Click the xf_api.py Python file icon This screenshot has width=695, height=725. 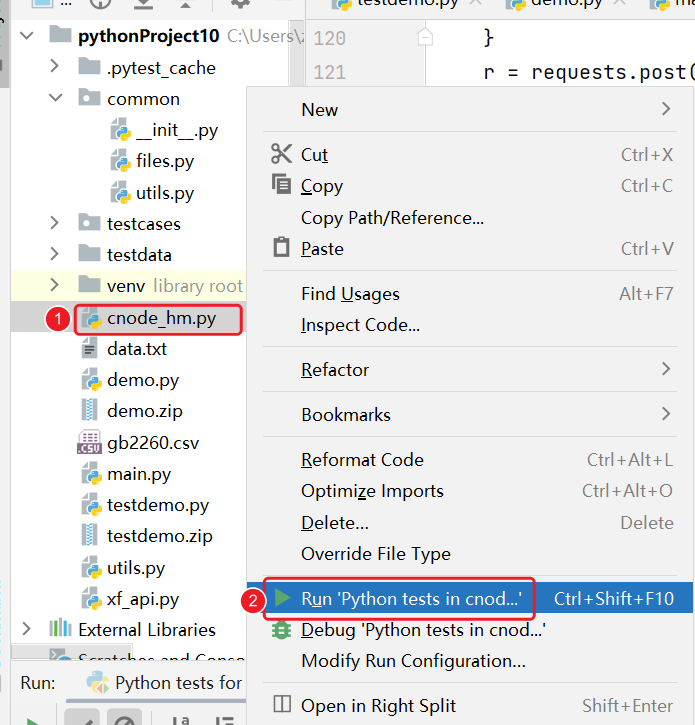(91, 598)
